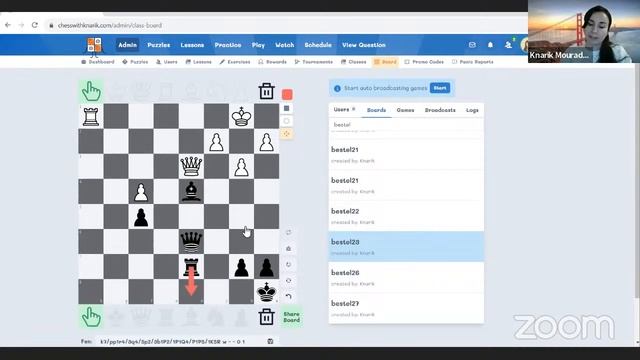Image resolution: width=640 pixels, height=360 pixels.
Task: Pick the faded knight in the bottom piece palette
Action: pos(216,317)
